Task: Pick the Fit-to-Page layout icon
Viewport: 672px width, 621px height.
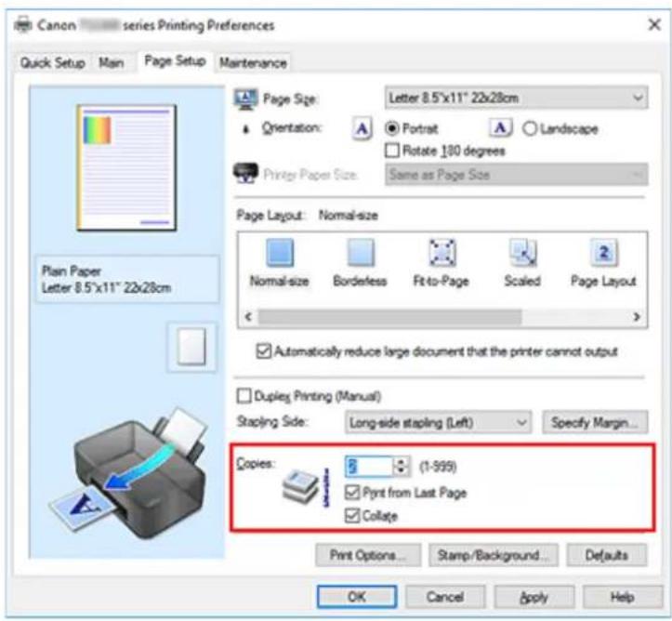Action: (x=441, y=253)
